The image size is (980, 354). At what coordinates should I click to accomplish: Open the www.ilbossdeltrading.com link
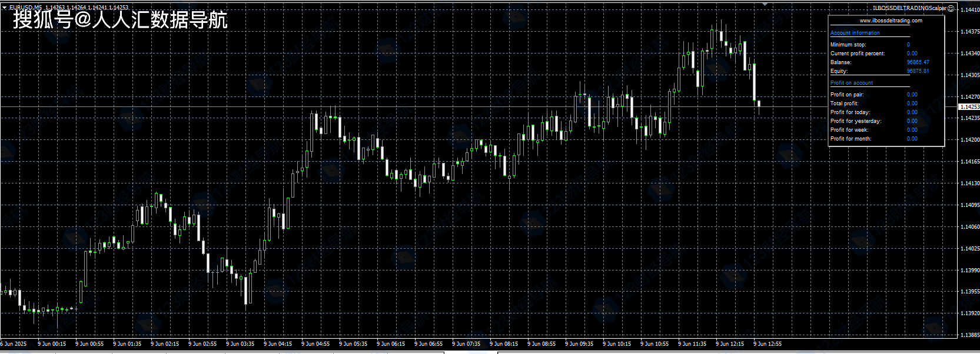coord(891,21)
